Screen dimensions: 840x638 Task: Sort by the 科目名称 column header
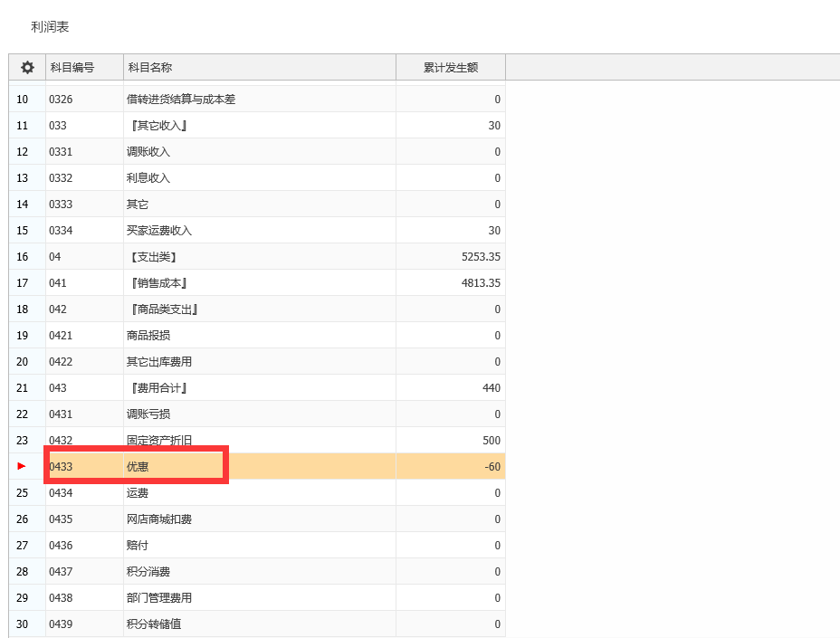point(260,68)
